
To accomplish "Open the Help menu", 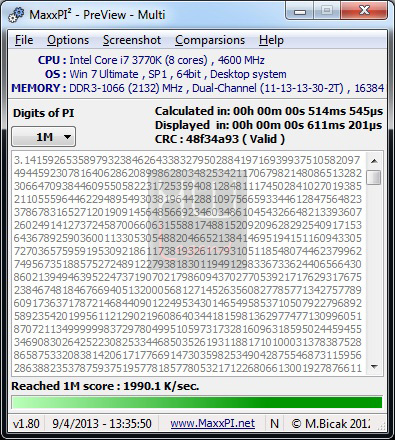I will tap(271, 40).
